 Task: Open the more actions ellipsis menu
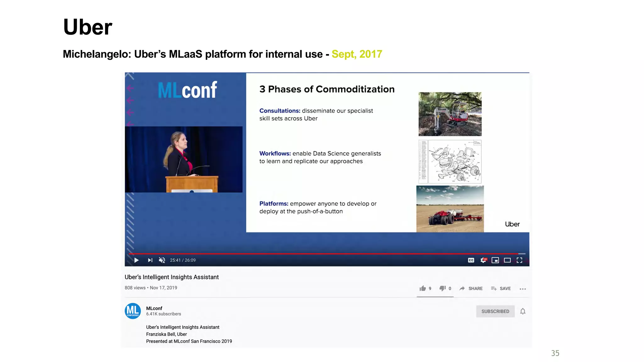[523, 289]
